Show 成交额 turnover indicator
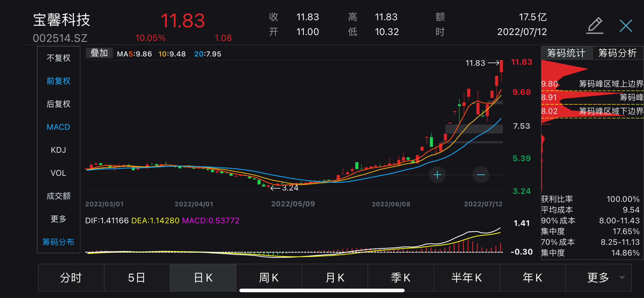644x298 pixels. click(58, 196)
